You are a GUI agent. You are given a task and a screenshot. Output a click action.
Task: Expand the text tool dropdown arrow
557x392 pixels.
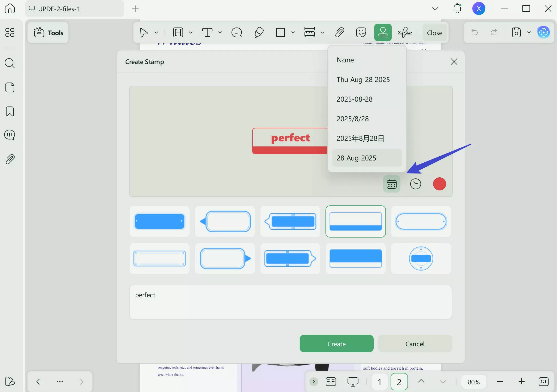pyautogui.click(x=220, y=33)
